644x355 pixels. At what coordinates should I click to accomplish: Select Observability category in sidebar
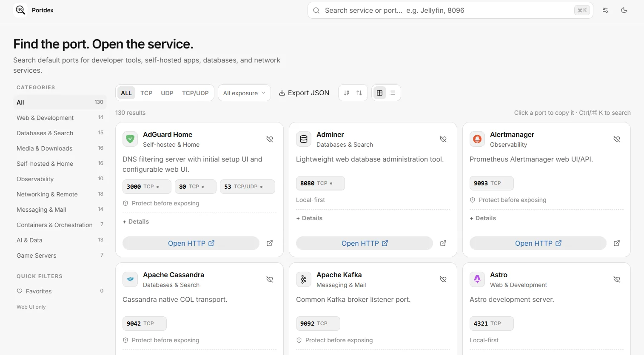[x=60, y=179]
